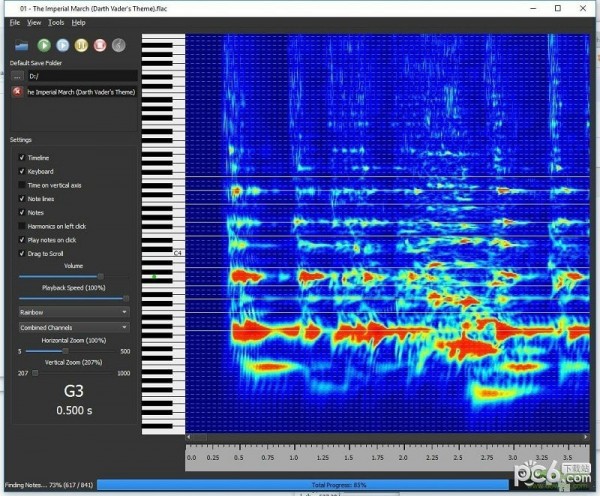Click the Horizontal Zoom slider handle
This screenshot has height=496, width=600.
coord(65,351)
